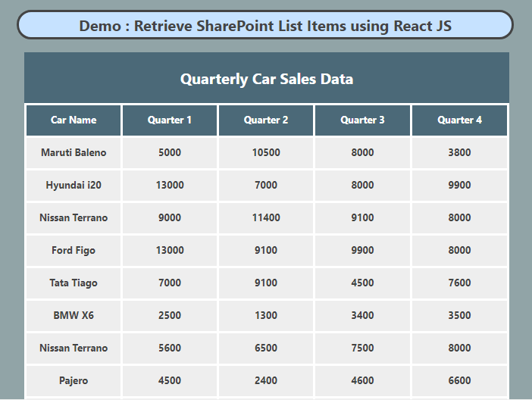The image size is (532, 400).
Task: Click the 7600 value in Tata Tiago row
Action: [459, 283]
